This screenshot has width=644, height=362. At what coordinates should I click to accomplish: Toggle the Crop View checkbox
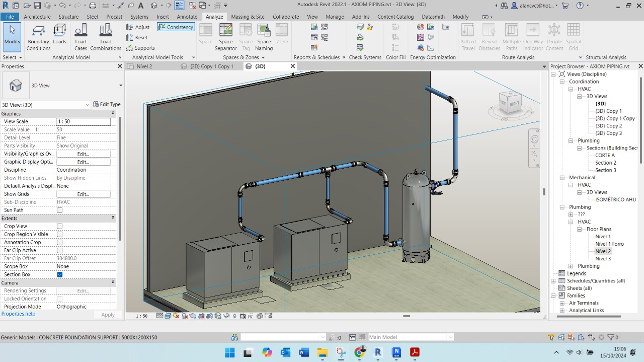60,226
